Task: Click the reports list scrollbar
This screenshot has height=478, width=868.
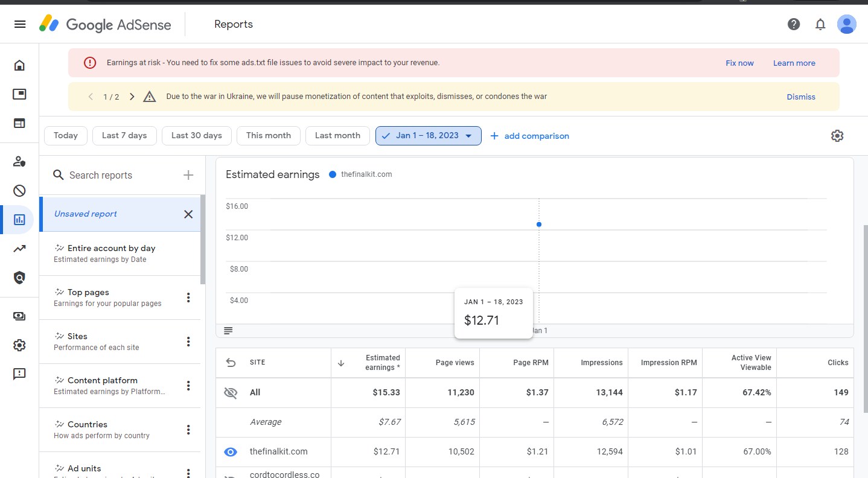Action: pos(203,239)
